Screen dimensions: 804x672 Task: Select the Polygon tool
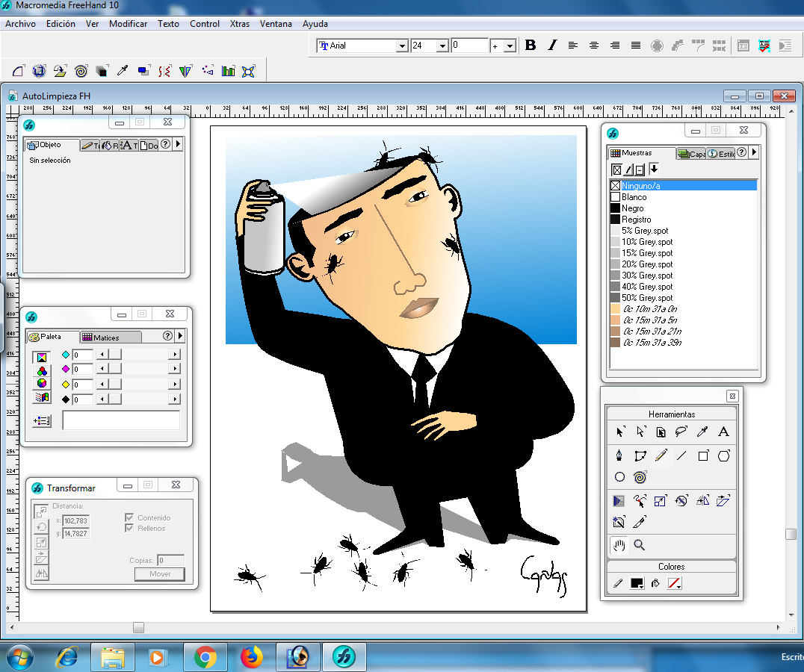[x=723, y=455]
